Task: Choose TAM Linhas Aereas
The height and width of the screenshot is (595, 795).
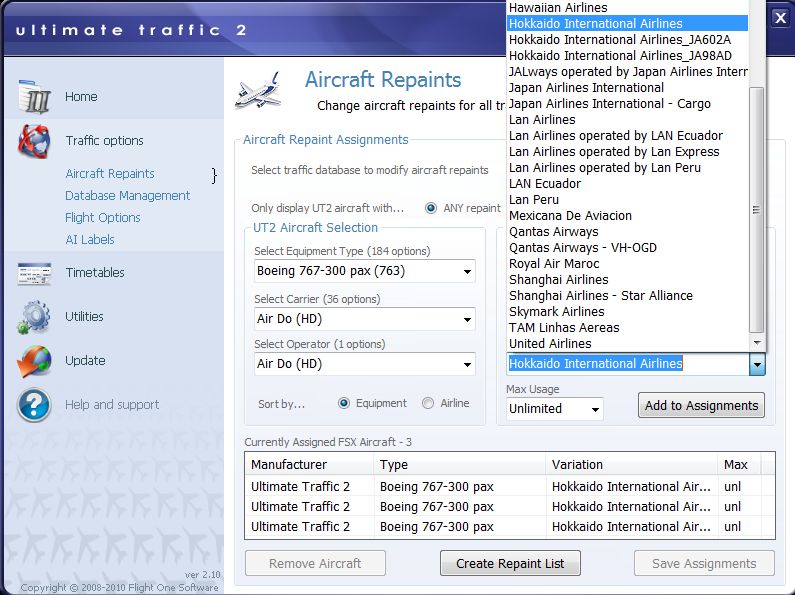Action: tap(627, 328)
